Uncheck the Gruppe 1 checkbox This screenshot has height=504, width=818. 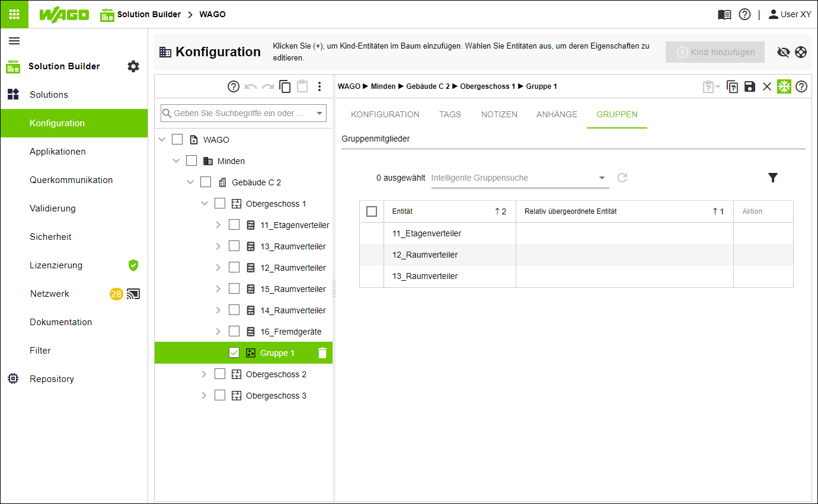pos(234,353)
